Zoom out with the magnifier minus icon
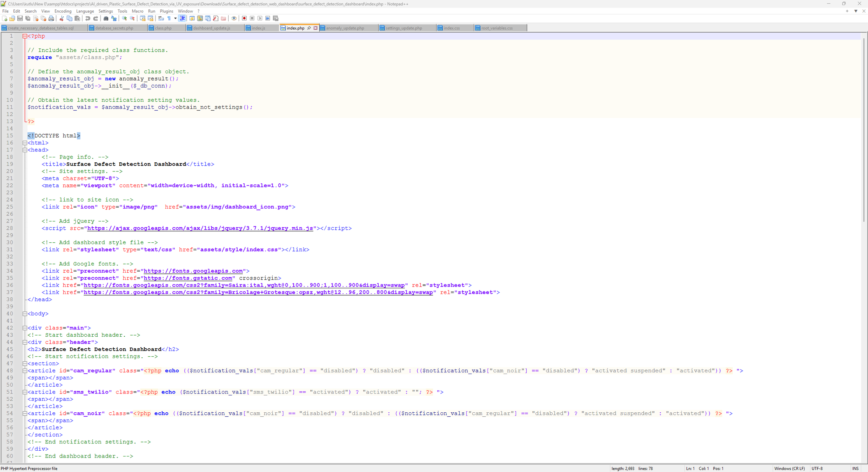Screen dimensions: 868x472 (132, 18)
